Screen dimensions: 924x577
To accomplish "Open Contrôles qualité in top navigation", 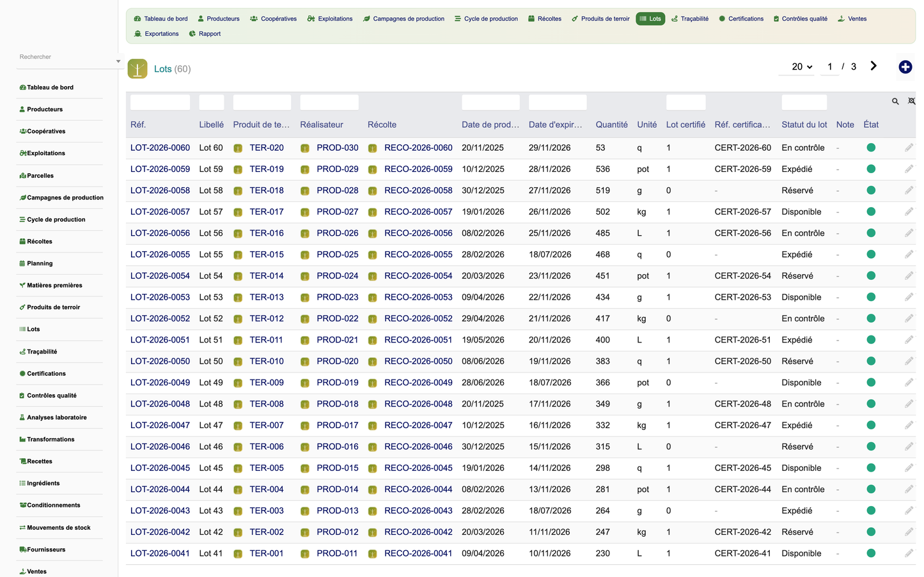I will click(x=800, y=19).
